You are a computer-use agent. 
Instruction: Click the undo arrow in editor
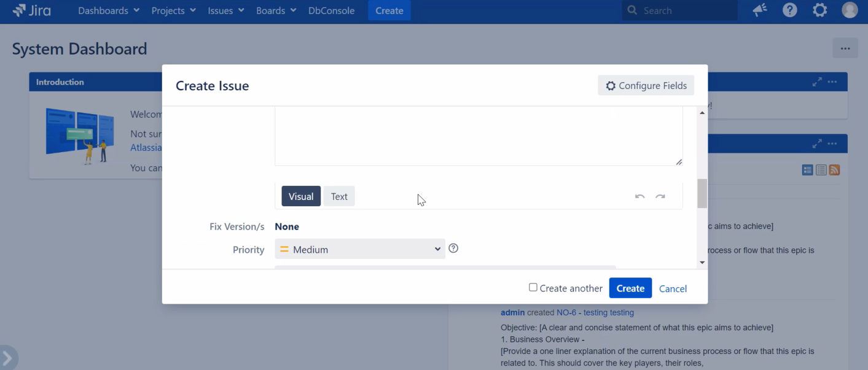point(639,196)
